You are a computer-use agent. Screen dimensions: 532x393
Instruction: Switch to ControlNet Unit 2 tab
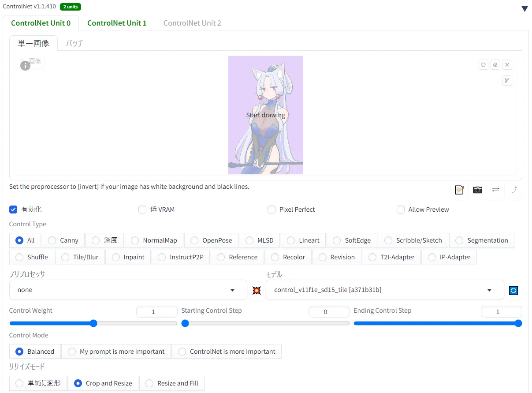pyautogui.click(x=192, y=23)
